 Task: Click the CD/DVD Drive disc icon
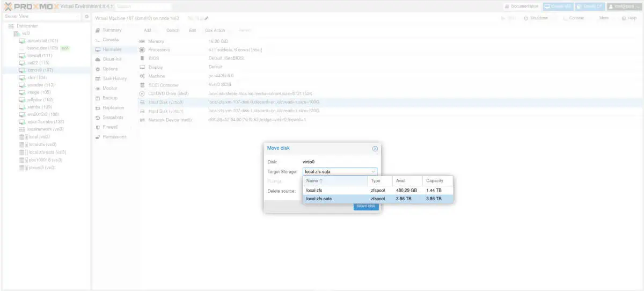[x=142, y=93]
